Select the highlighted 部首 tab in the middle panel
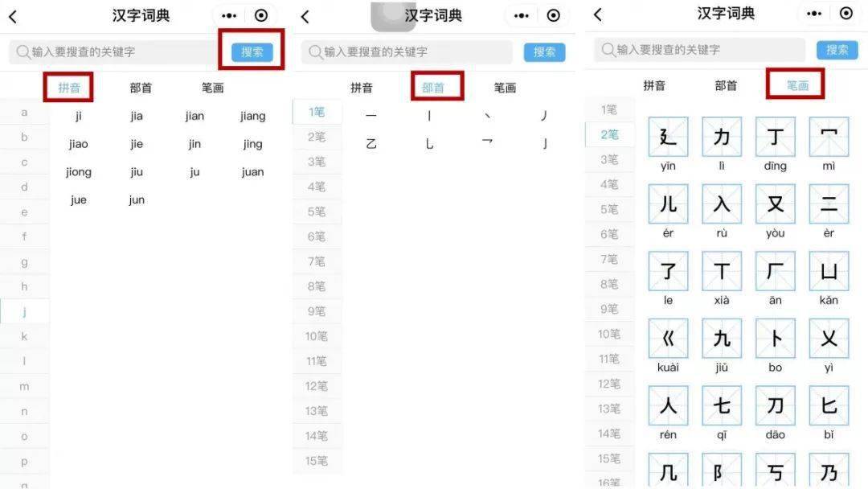The height and width of the screenshot is (489, 868). point(433,88)
